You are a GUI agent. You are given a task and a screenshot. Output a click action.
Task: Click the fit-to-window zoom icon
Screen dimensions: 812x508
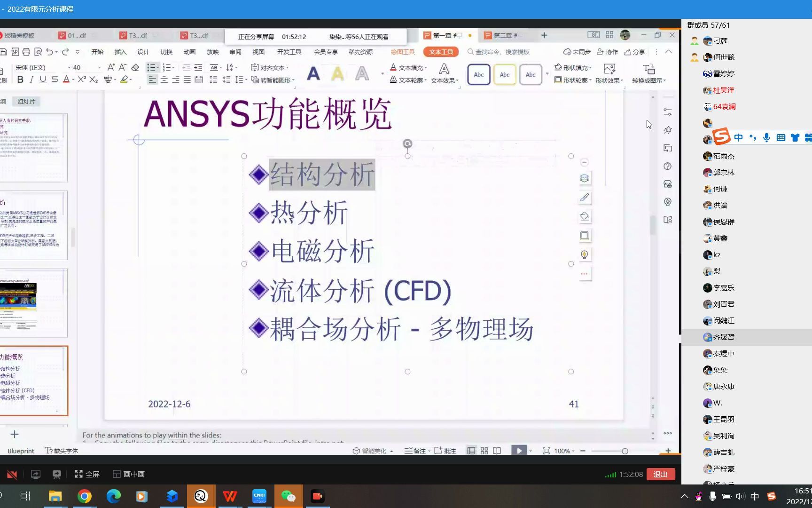click(546, 451)
